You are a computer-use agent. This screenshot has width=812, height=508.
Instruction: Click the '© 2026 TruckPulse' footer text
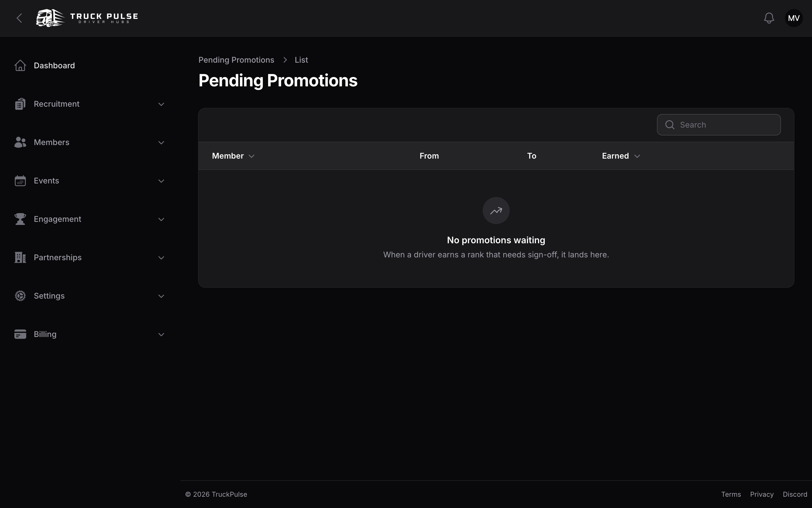click(216, 494)
